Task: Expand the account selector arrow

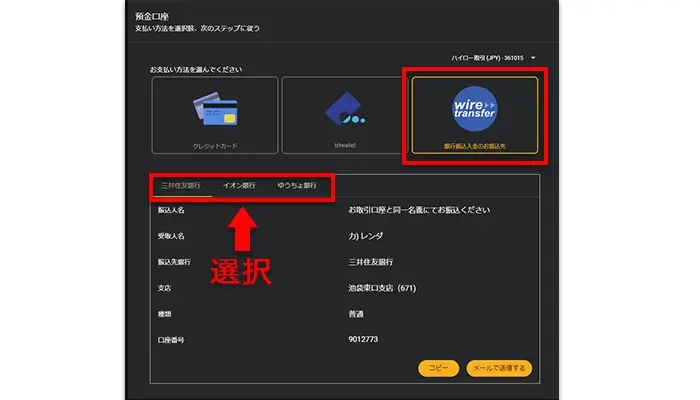Action: pos(534,58)
